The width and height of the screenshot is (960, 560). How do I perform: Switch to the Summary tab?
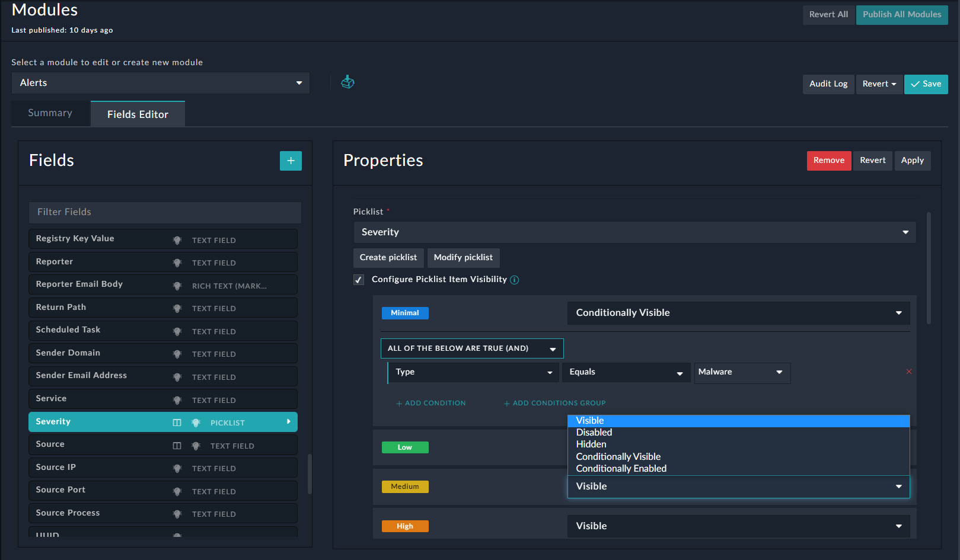[x=50, y=113]
